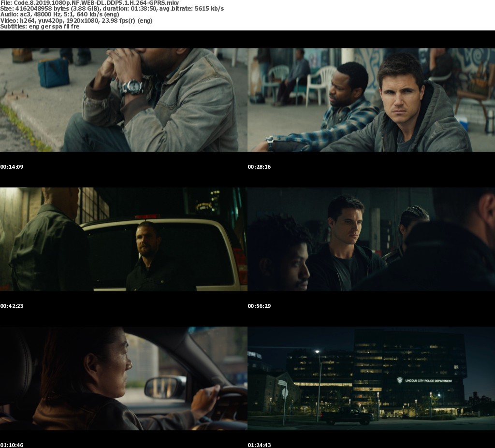Click the 01:24:43 timestamp

(x=260, y=445)
